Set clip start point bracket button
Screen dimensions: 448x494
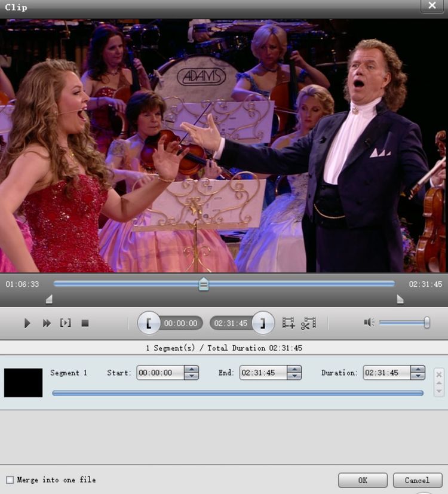click(148, 323)
